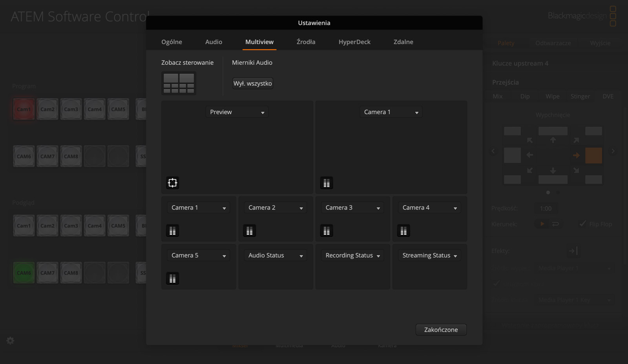Image resolution: width=628 pixels, height=364 pixels.
Task: Click Wył. wszystko button
Action: coord(253,84)
